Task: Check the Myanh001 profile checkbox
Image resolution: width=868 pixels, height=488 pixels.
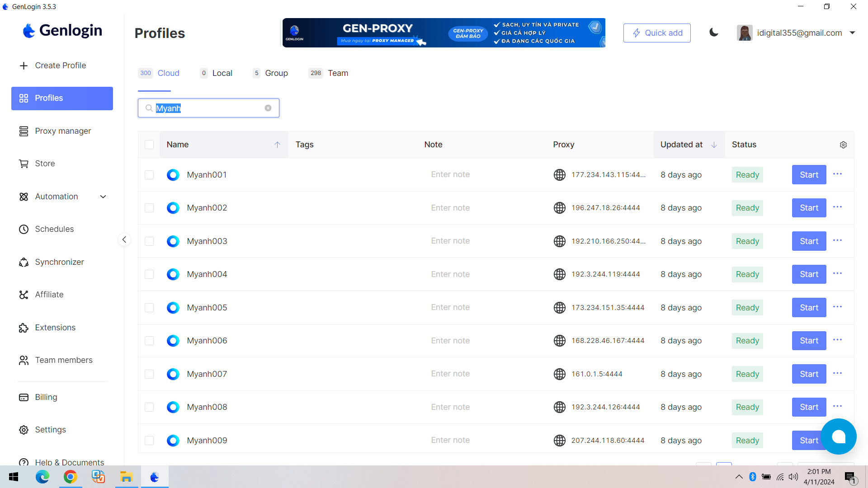Action: [x=149, y=175]
